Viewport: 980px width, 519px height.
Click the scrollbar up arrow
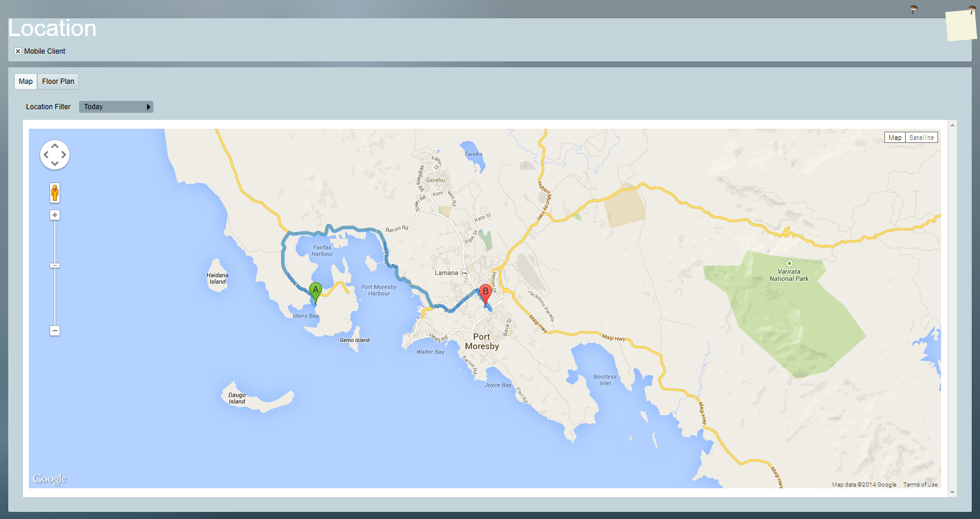[952, 125]
